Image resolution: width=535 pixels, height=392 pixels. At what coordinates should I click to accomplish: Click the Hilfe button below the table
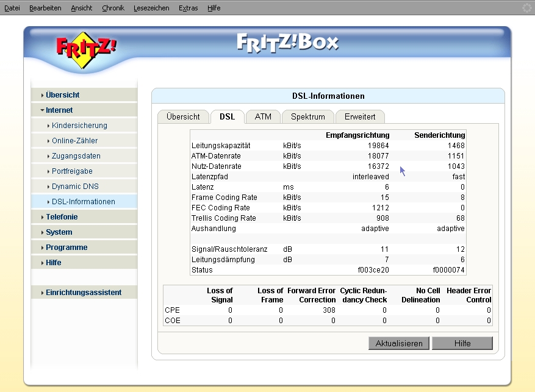[x=462, y=343]
